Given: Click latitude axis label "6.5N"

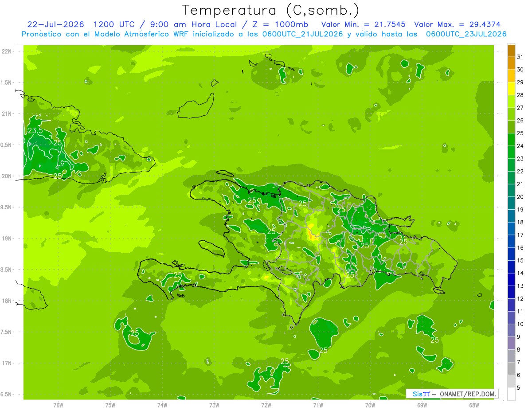Looking at the screenshot, I should 6,394.
